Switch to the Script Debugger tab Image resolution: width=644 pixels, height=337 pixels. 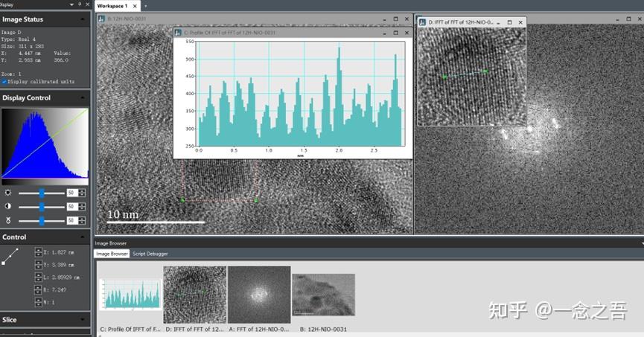[150, 254]
